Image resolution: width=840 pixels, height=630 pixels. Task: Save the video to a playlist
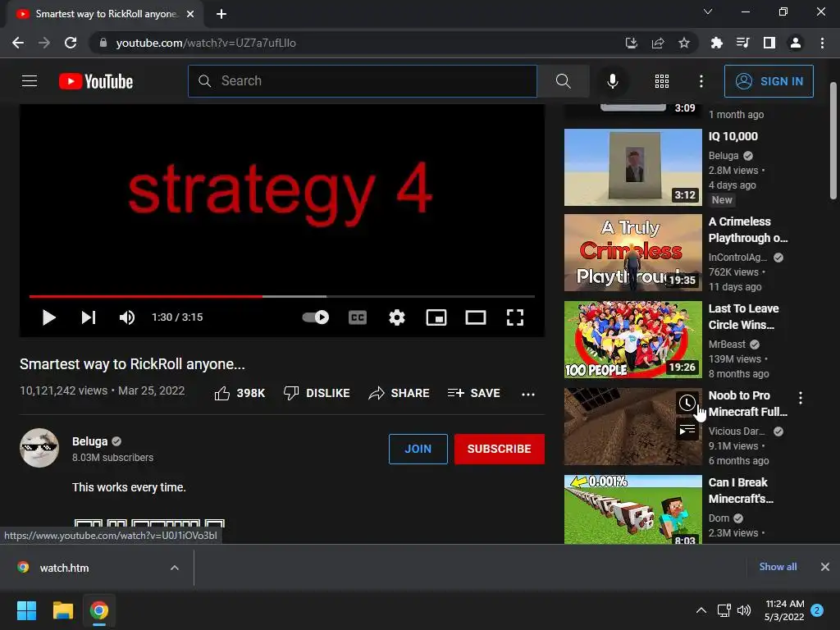tap(473, 393)
